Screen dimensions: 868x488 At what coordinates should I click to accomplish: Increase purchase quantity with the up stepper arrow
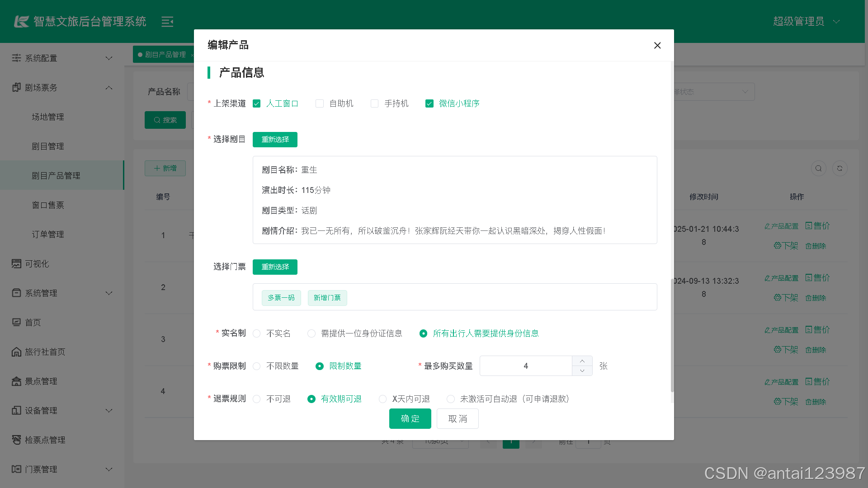point(582,360)
